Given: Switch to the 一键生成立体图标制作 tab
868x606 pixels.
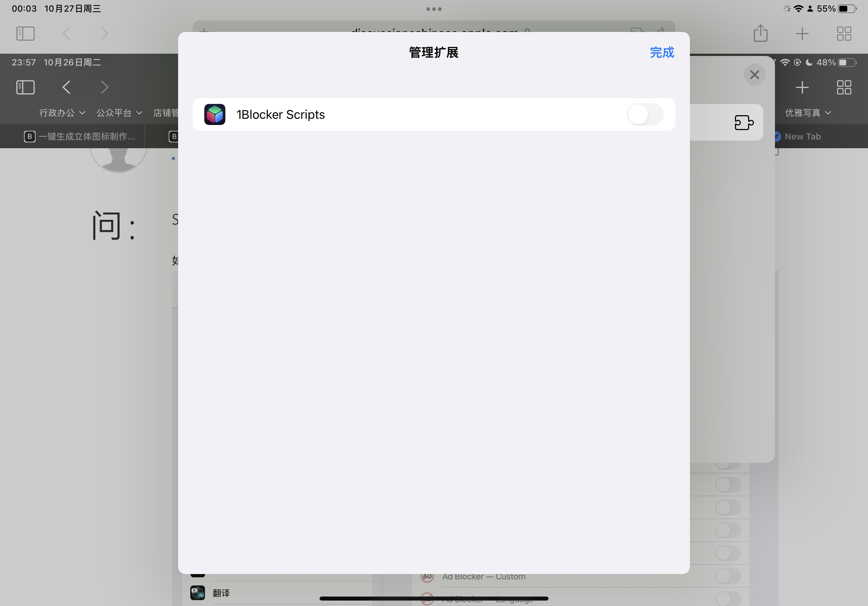Looking at the screenshot, I should click(80, 136).
